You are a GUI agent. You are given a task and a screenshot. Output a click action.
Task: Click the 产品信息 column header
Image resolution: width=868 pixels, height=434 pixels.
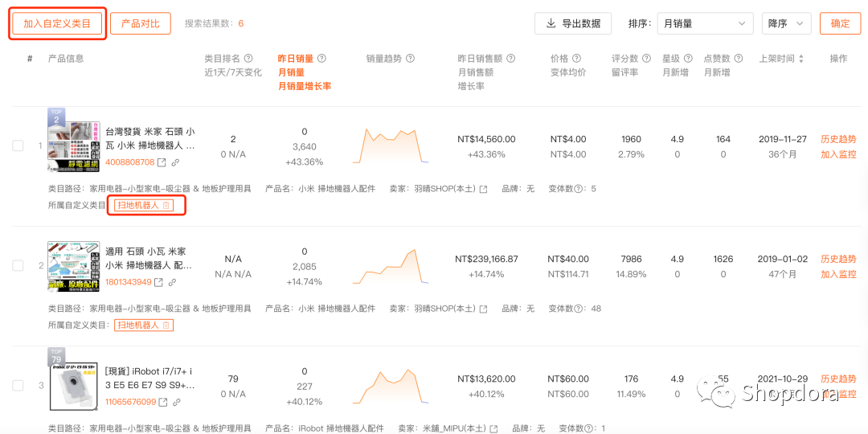pos(66,58)
